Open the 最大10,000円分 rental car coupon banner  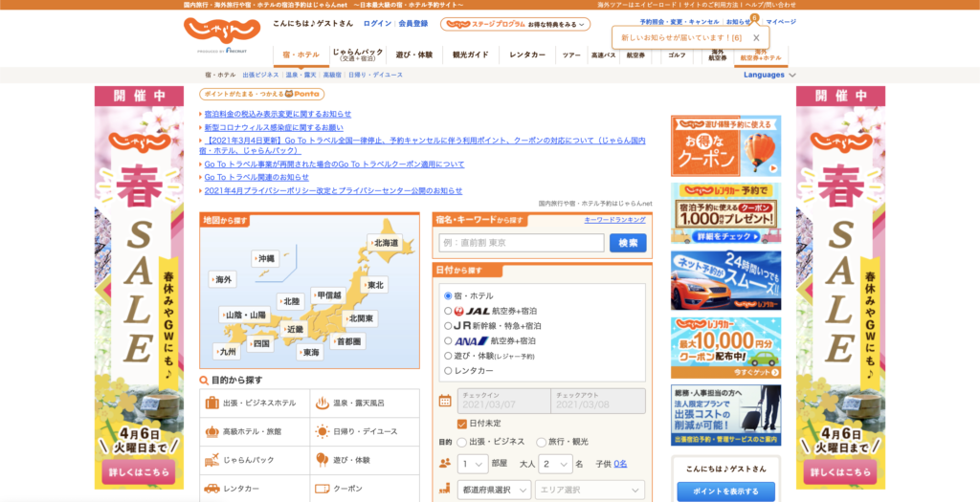725,348
